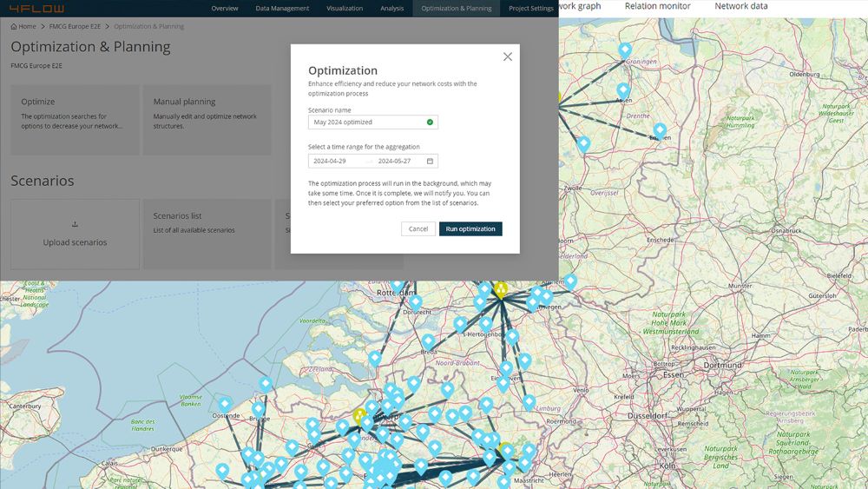Set the start date 2024-04-29 field

[x=331, y=161]
